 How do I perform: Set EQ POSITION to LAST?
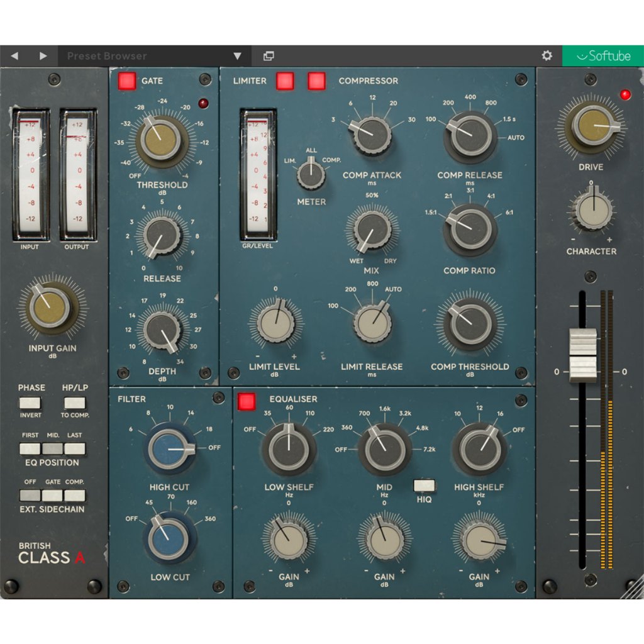(x=74, y=449)
